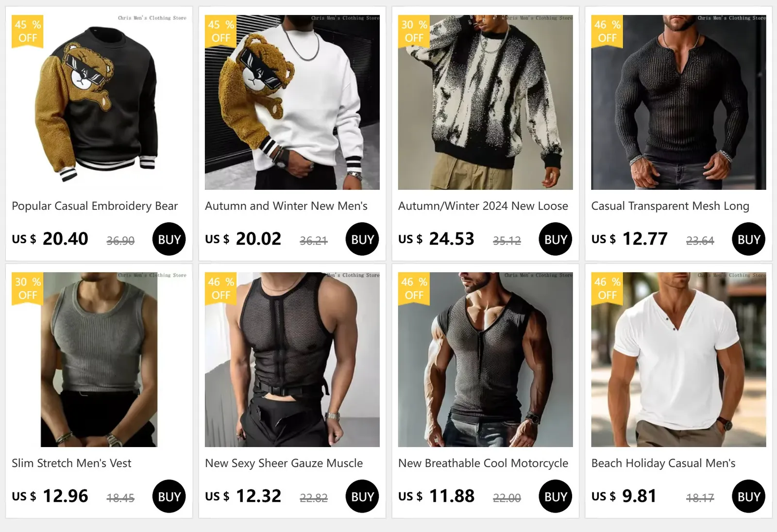Open the 'Autumn and Winter New Men's' title
This screenshot has height=532, width=777.
(286, 206)
